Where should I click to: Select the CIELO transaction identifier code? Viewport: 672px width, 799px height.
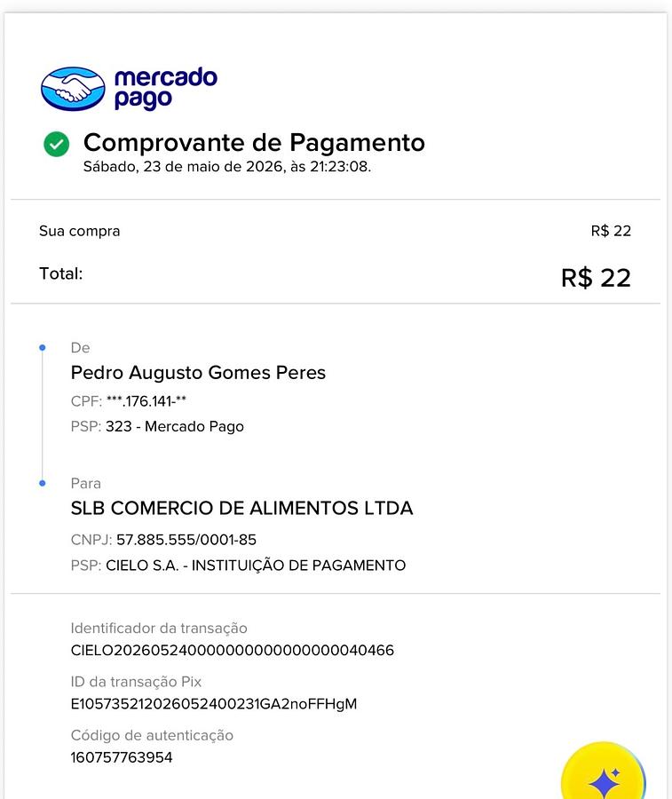[x=233, y=650]
